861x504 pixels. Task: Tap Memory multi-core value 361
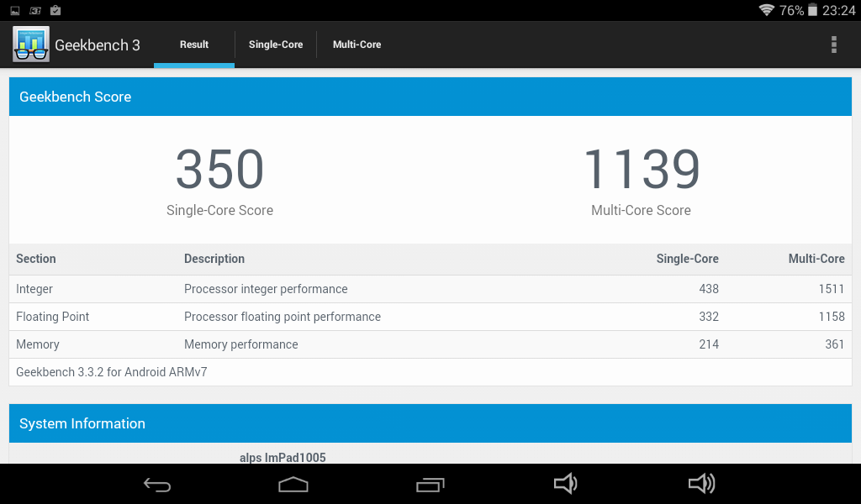(835, 344)
